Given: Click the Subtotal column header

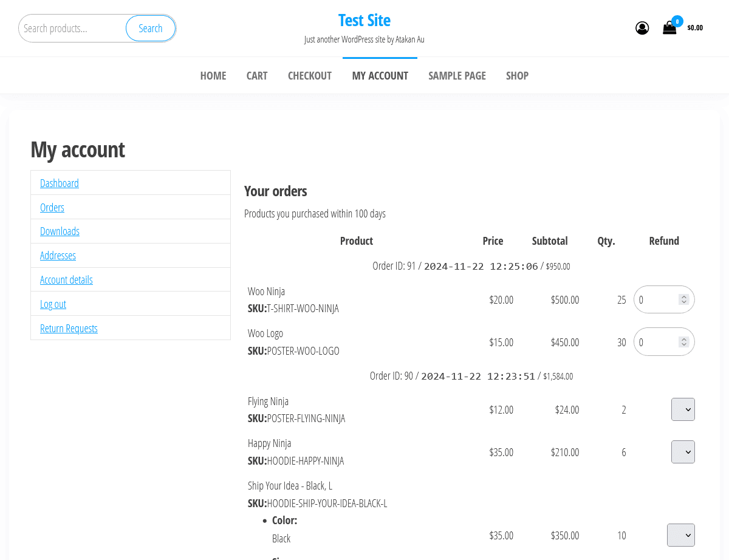Looking at the screenshot, I should (550, 241).
